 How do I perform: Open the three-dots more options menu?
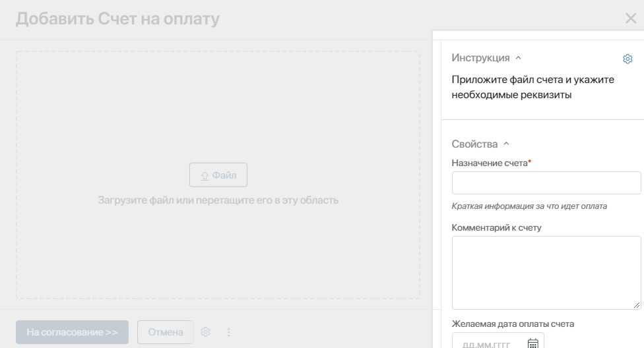229,332
